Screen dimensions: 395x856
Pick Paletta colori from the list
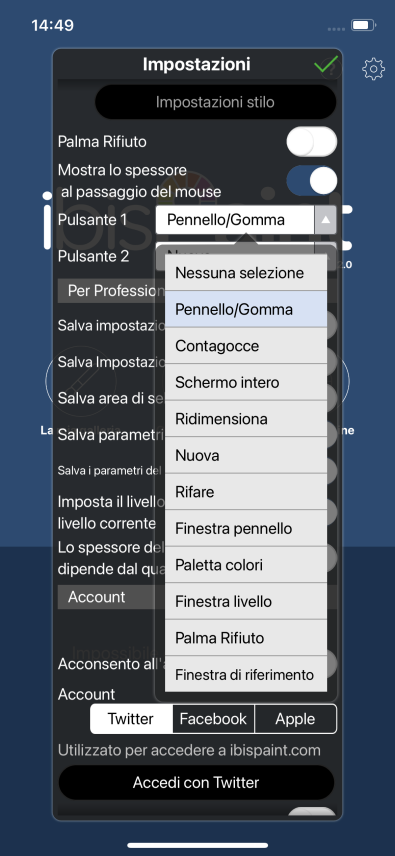coord(246,565)
